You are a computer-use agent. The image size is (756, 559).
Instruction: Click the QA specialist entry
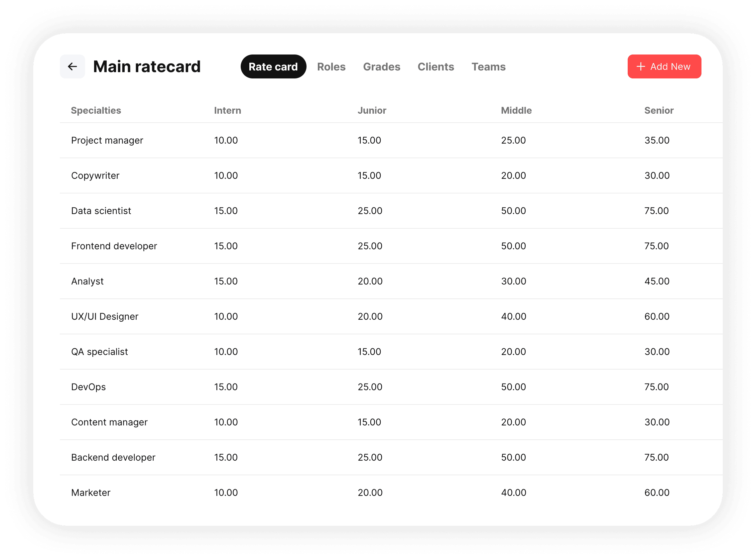click(x=99, y=352)
